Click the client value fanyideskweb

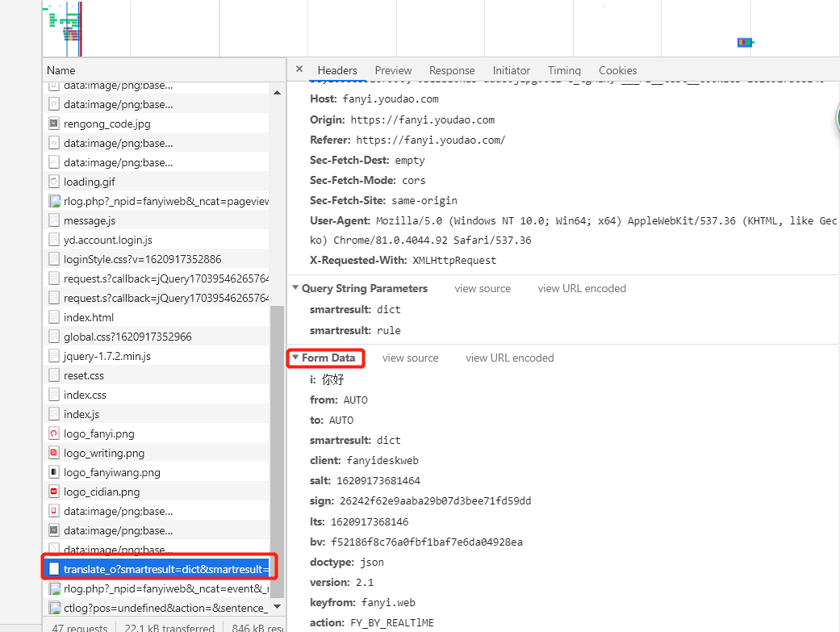[382, 460]
